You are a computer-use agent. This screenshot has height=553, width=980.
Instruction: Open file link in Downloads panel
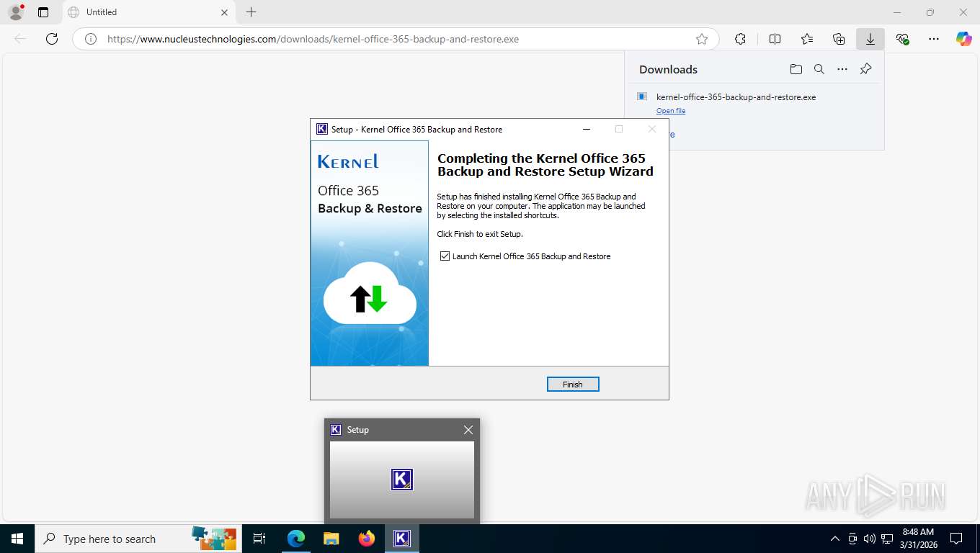[x=671, y=111]
